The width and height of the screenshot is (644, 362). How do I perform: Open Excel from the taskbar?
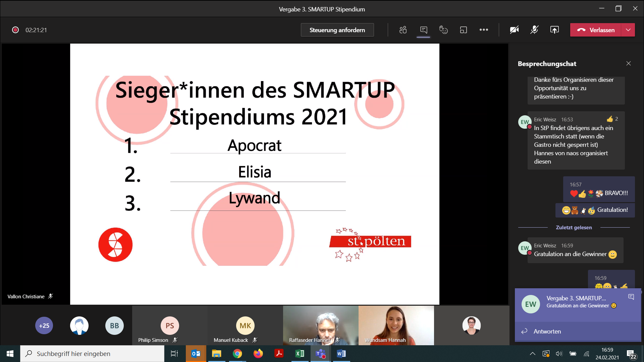click(300, 354)
